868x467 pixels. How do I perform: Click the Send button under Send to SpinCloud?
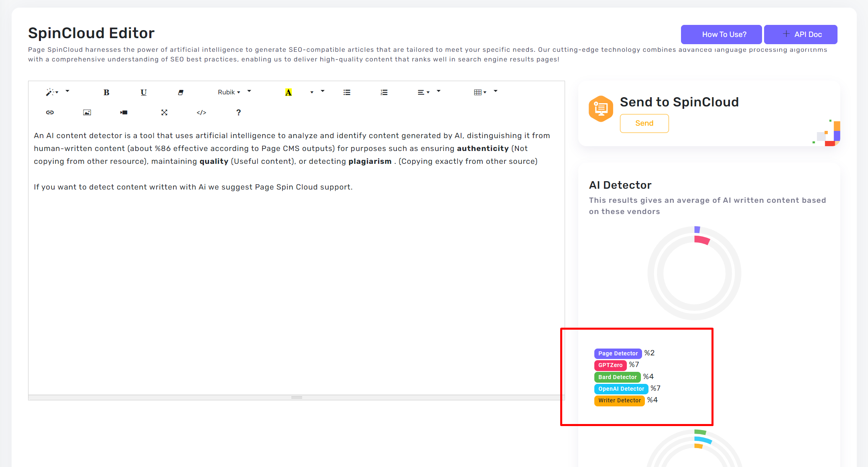click(644, 123)
